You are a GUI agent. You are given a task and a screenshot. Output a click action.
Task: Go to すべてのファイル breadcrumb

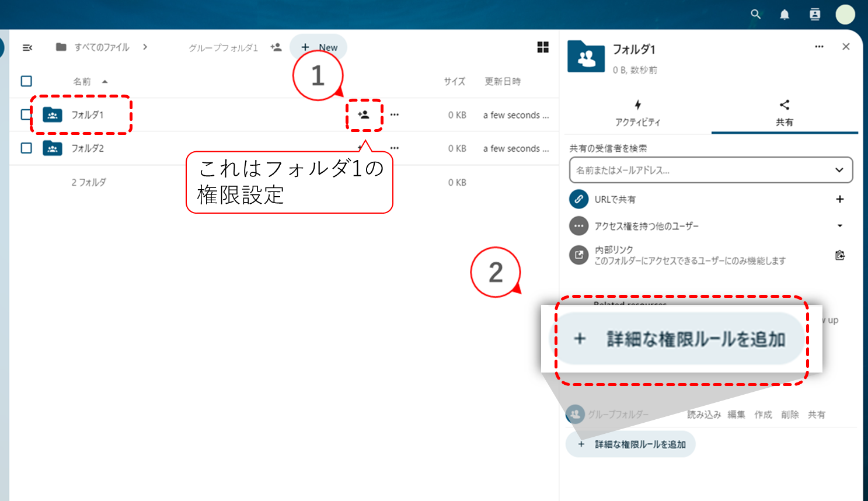[x=102, y=47]
